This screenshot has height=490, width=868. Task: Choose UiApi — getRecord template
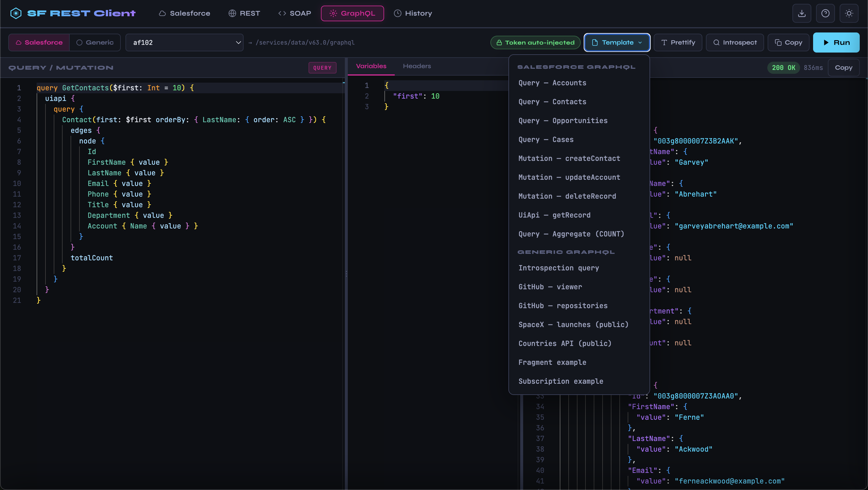point(579,215)
